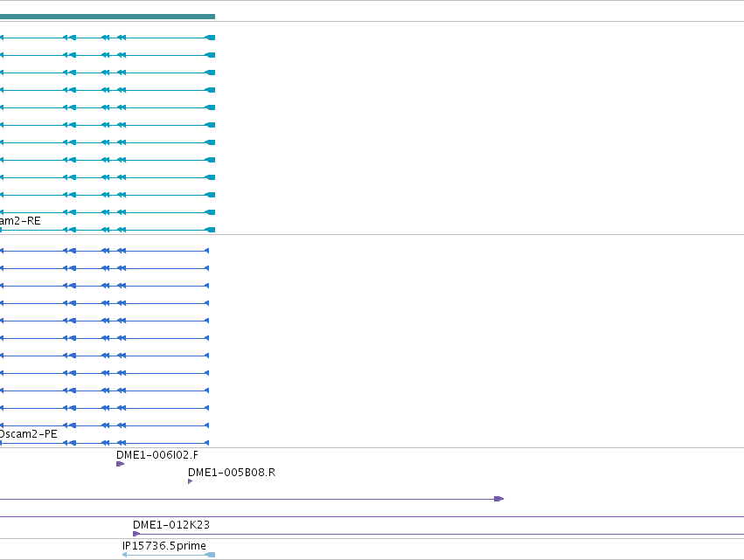Click the am2-RE transcript label

click(x=20, y=221)
